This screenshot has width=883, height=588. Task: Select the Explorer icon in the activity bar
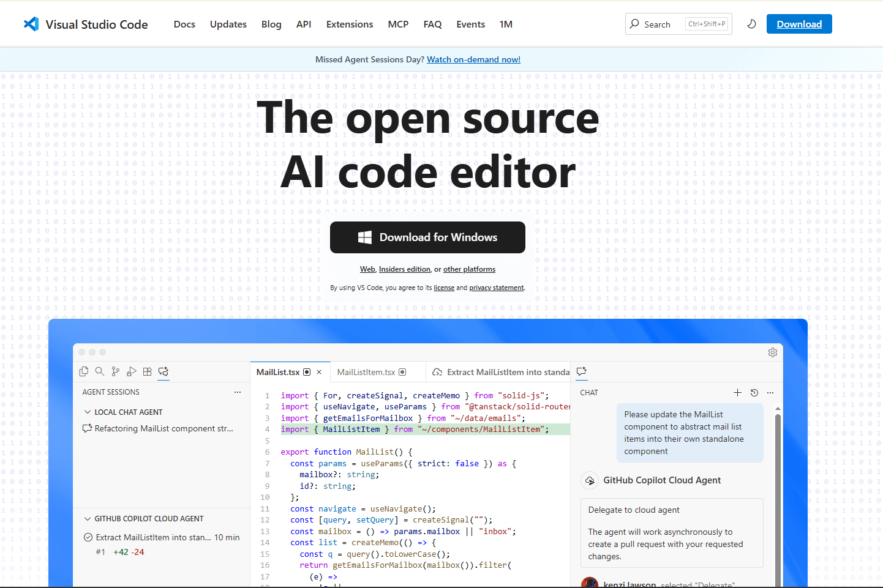click(83, 371)
